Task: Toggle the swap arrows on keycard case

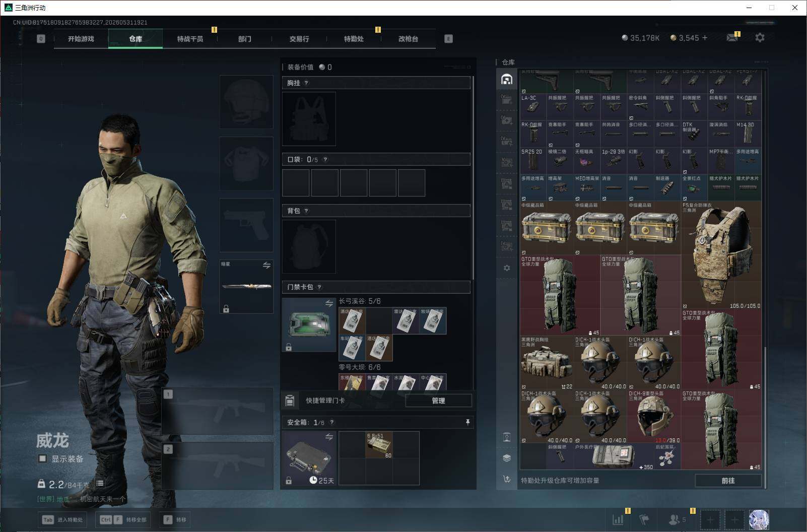Action: (329, 303)
